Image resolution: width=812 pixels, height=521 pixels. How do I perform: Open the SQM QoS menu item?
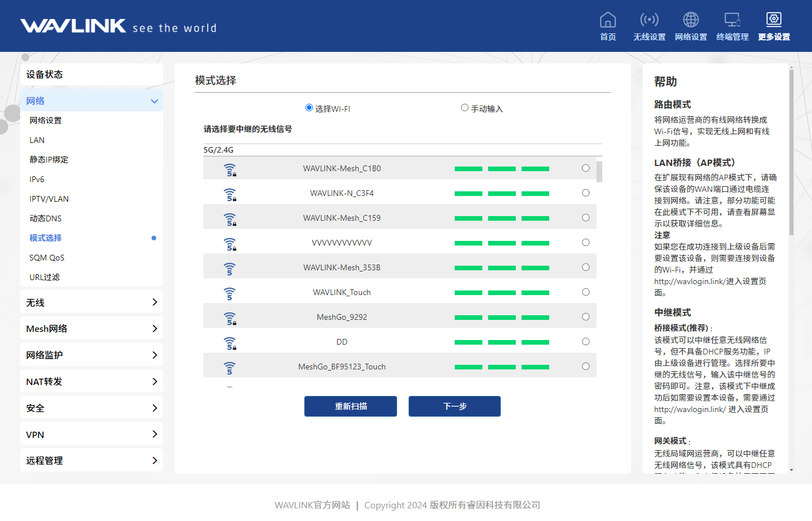47,258
